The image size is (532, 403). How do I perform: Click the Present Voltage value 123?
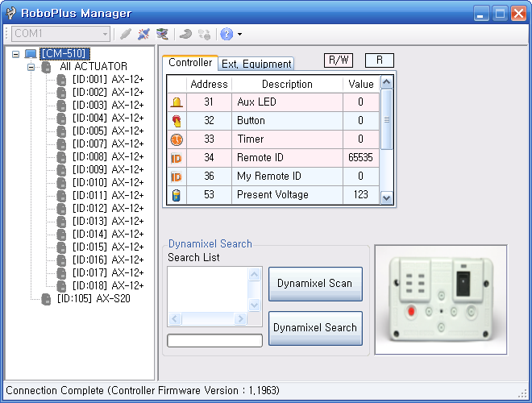360,195
